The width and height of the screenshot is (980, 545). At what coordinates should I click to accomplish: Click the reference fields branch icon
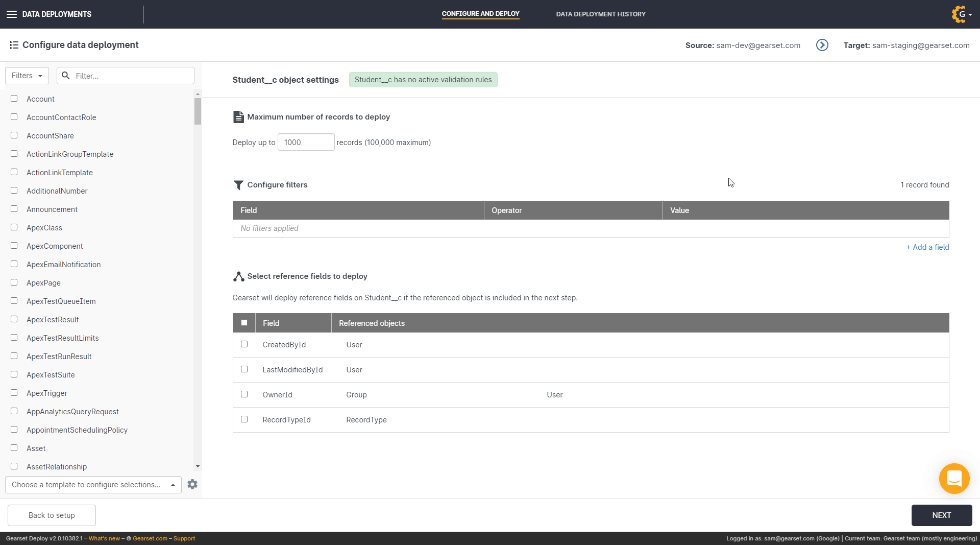point(238,276)
